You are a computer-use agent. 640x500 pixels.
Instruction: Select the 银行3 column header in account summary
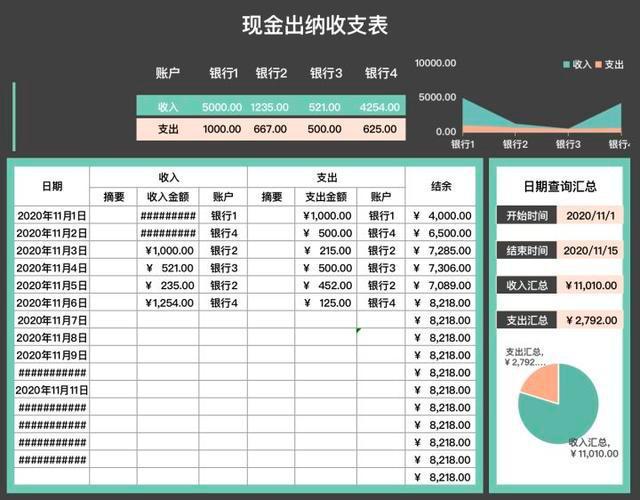326,73
